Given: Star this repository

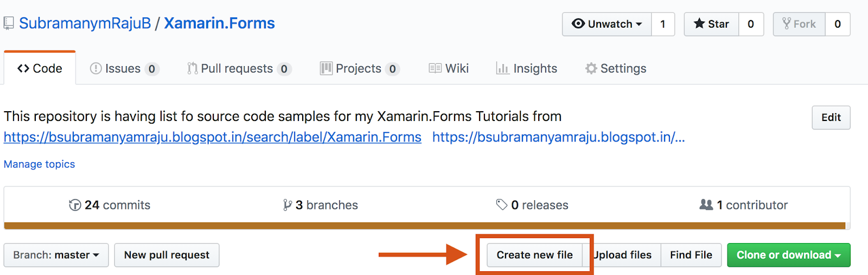Looking at the screenshot, I should coord(711,24).
